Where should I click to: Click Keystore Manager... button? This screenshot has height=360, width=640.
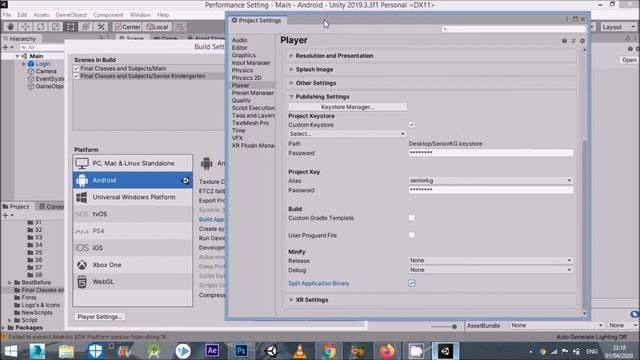(x=347, y=107)
